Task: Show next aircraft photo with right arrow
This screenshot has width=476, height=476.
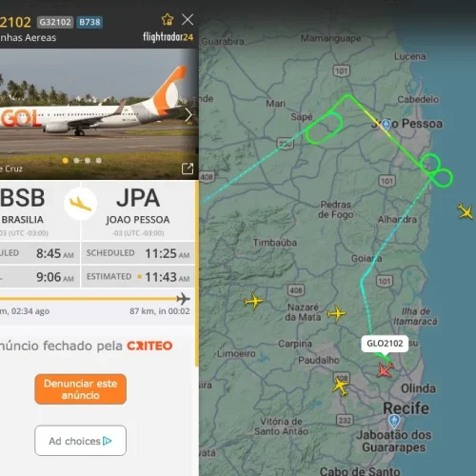Action: click(188, 115)
